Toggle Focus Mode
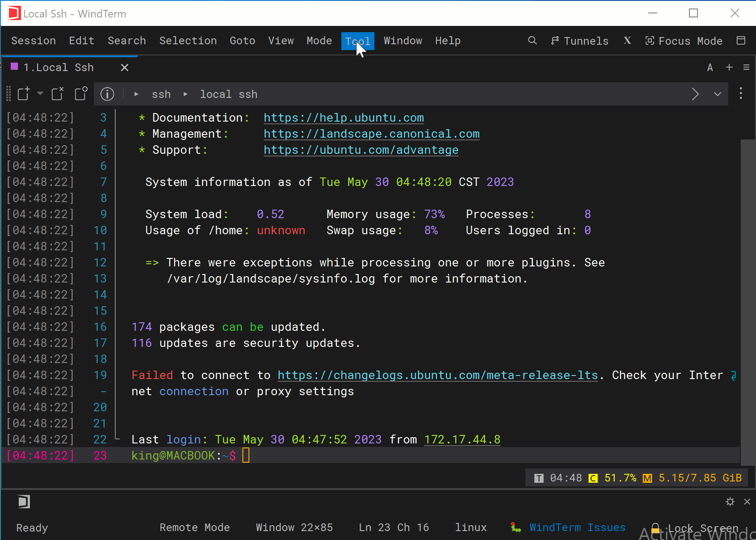756x540 pixels. (x=684, y=41)
